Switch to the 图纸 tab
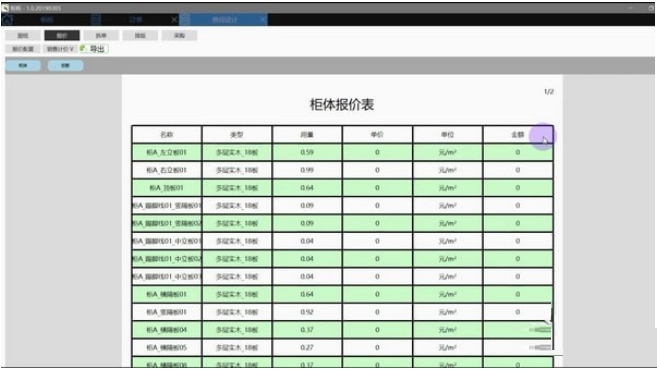 pyautogui.click(x=23, y=36)
